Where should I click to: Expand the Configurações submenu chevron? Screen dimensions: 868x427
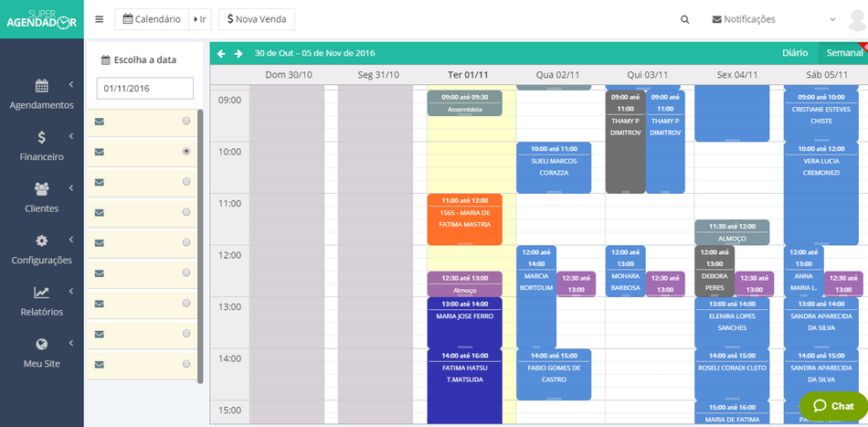coord(71,240)
